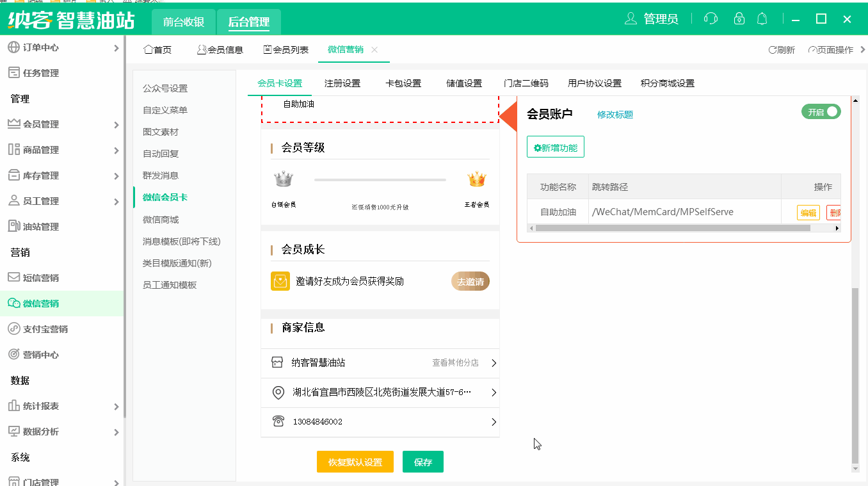Click the lock icon in top bar

(739, 19)
